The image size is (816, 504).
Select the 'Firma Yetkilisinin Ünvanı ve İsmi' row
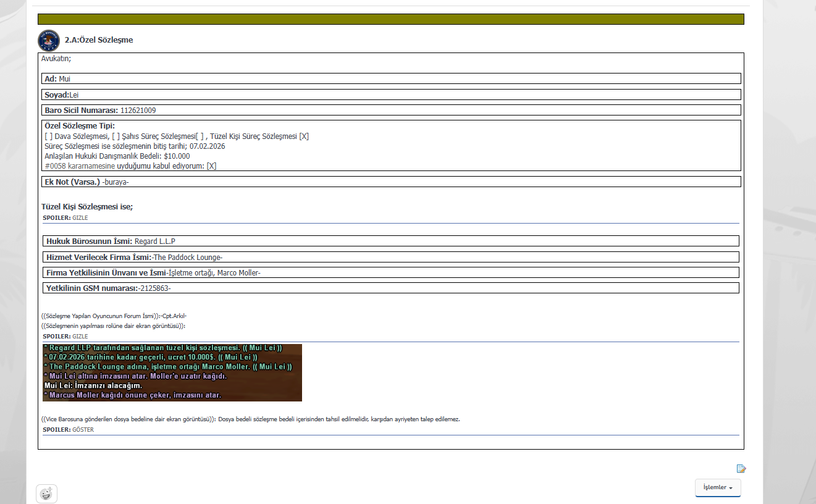click(391, 272)
